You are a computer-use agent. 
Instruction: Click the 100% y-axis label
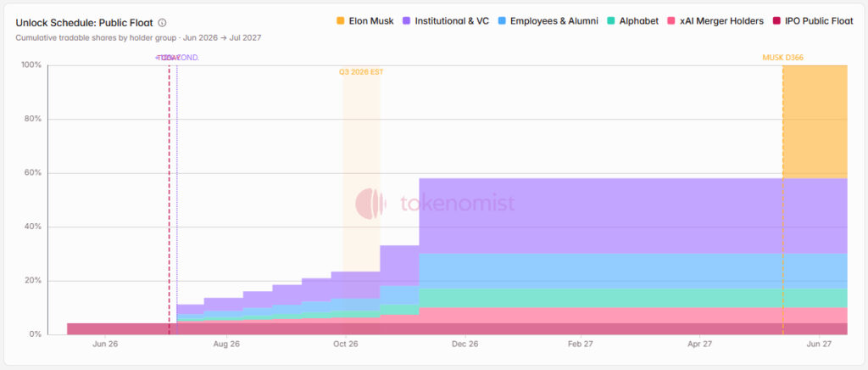(31, 65)
